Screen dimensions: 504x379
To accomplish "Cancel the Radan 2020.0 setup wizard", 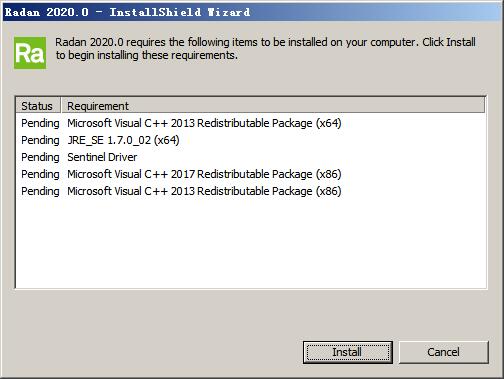I will pyautogui.click(x=443, y=352).
